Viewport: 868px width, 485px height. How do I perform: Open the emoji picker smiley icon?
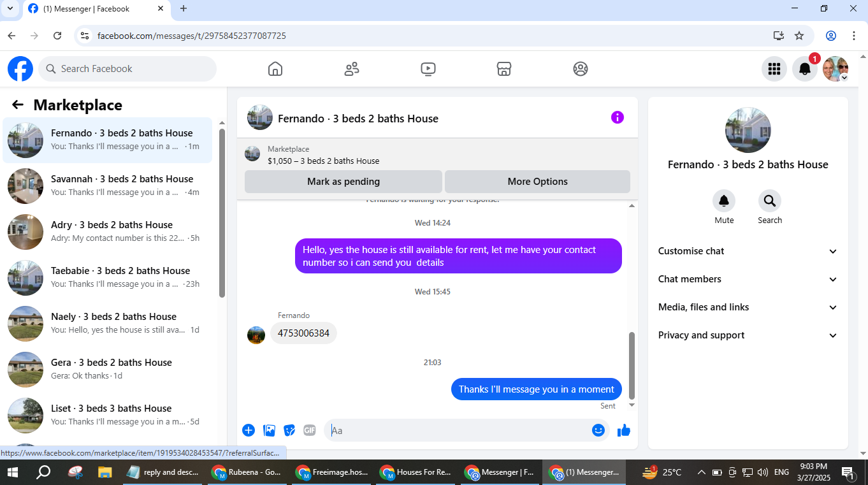click(x=598, y=430)
